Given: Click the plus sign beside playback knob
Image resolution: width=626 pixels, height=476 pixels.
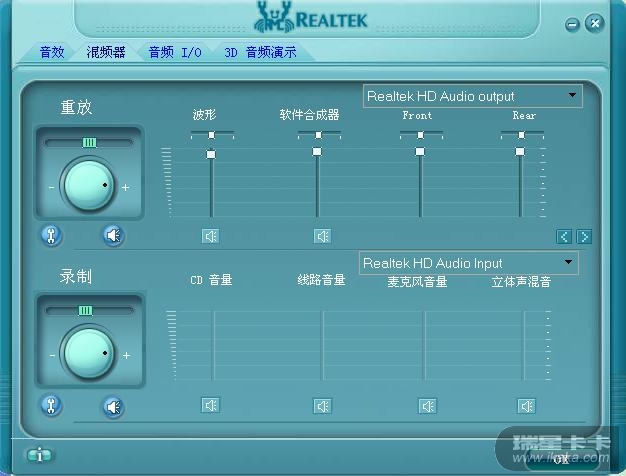Looking at the screenshot, I should pyautogui.click(x=126, y=187).
